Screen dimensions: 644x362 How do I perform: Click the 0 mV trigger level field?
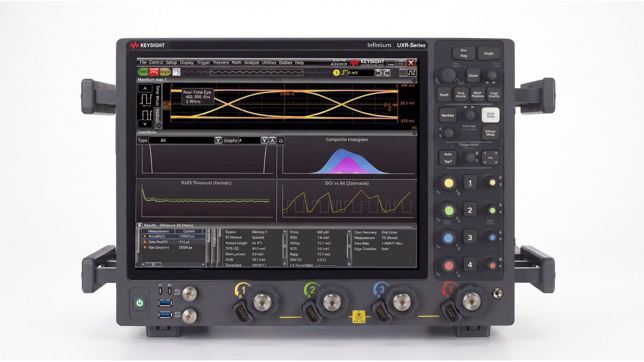[361, 73]
